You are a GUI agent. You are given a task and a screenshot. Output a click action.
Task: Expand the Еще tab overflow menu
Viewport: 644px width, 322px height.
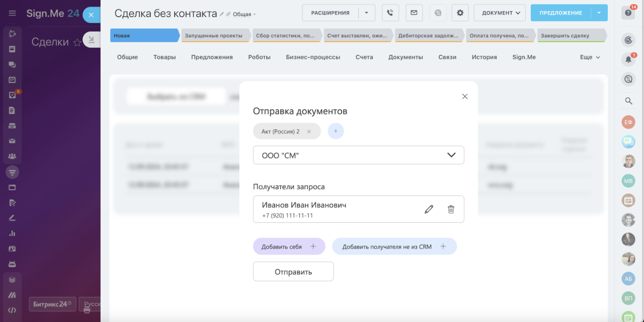point(590,57)
